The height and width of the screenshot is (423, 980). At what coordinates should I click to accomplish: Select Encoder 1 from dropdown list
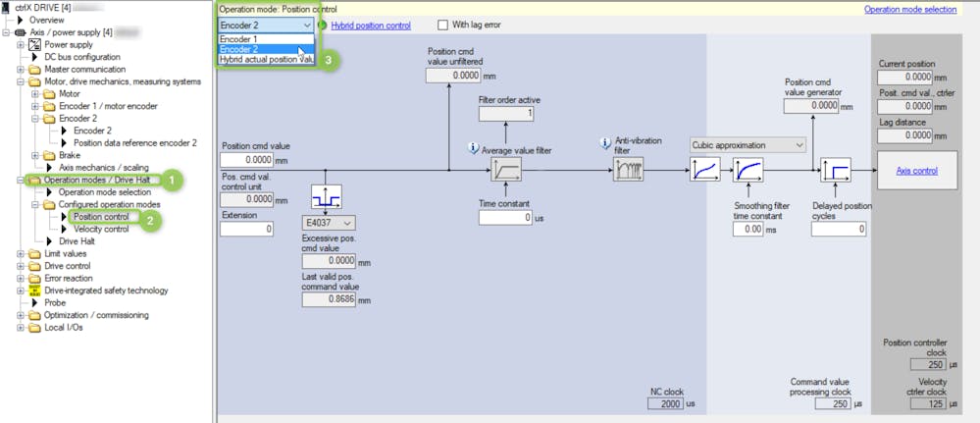point(238,38)
